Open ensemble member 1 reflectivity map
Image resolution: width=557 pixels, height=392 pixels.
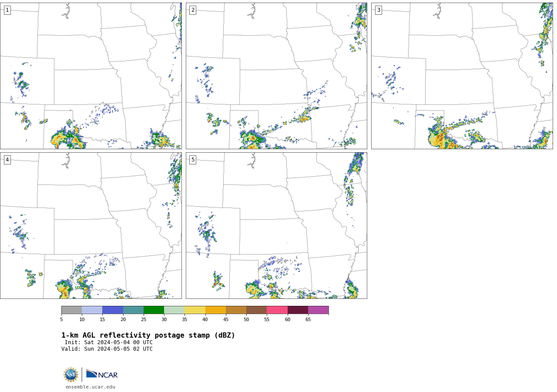(91, 76)
